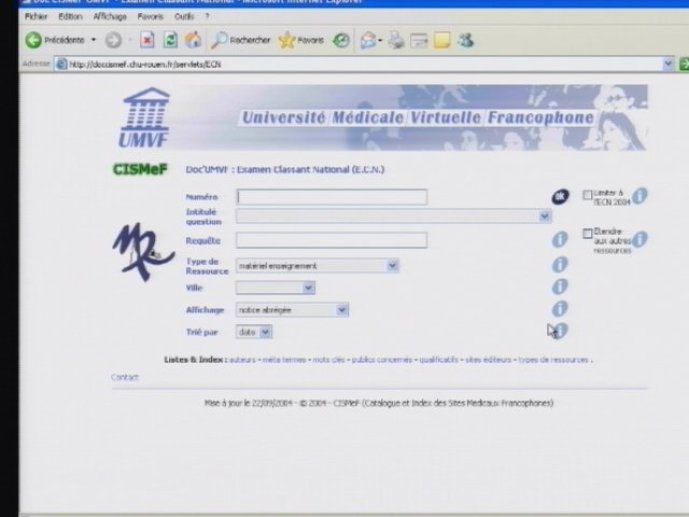Image resolution: width=689 pixels, height=517 pixels.
Task: Open the sites éditeurs index link
Action: [488, 360]
